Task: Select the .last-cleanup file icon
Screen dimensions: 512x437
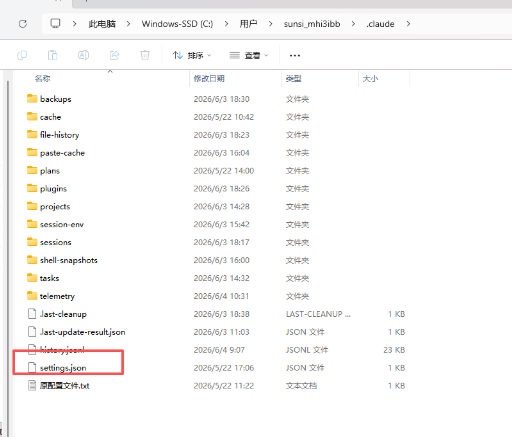Action: click(32, 314)
